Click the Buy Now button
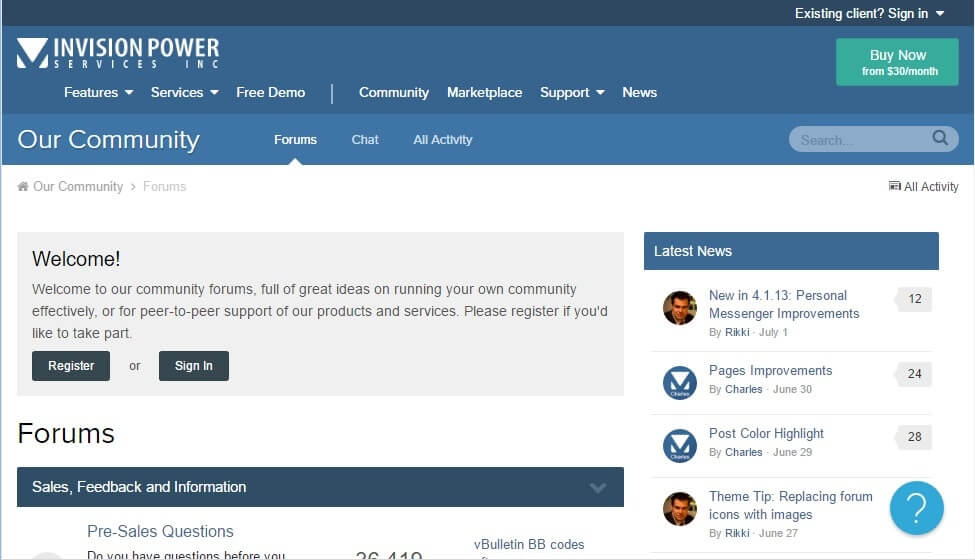Screen dimensions: 975x560 [x=897, y=62]
